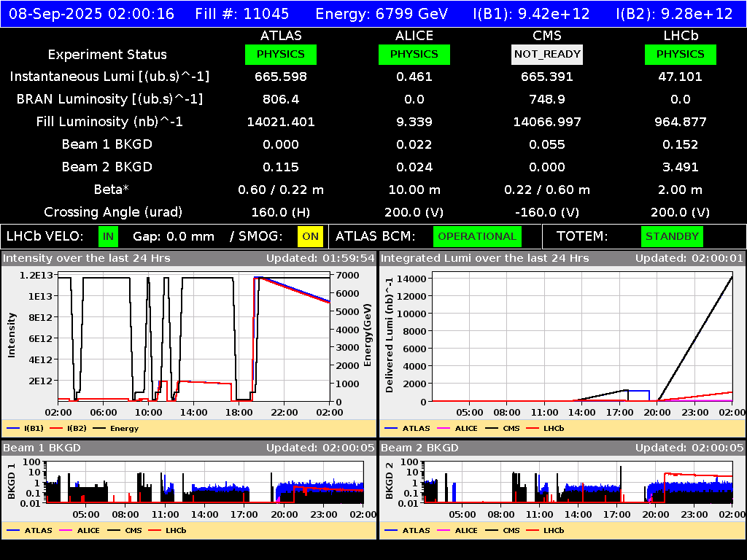Toggle the I(B1) legend entry
Viewport: 747px width, 560px height.
(x=26, y=428)
